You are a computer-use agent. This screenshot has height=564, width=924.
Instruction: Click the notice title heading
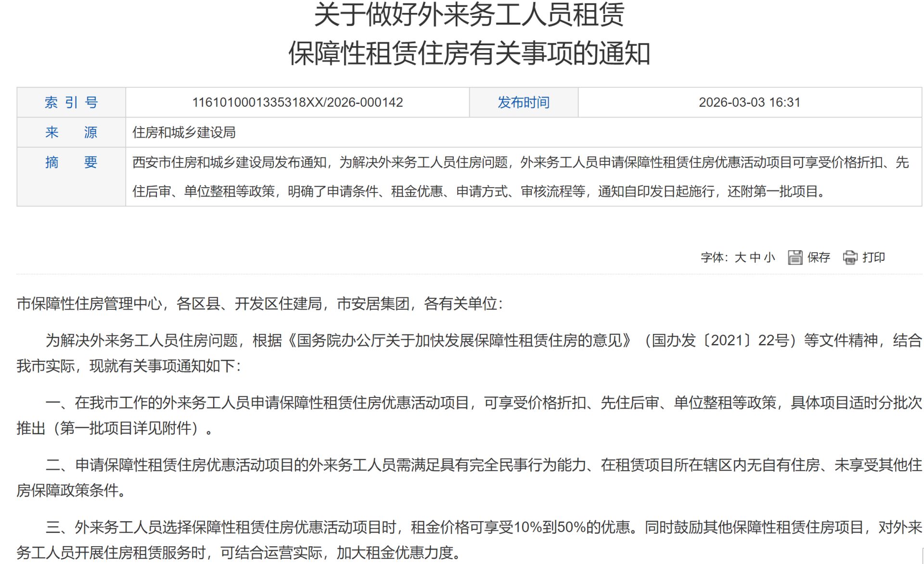[469, 34]
